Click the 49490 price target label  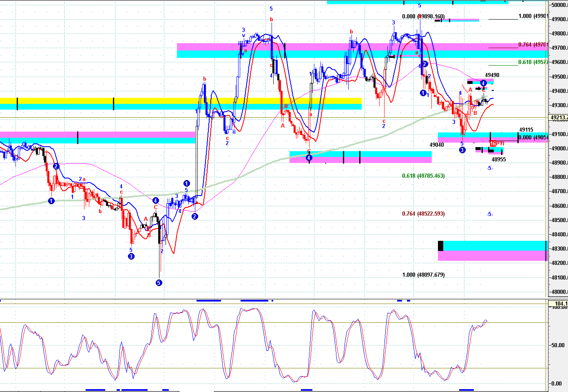(492, 75)
